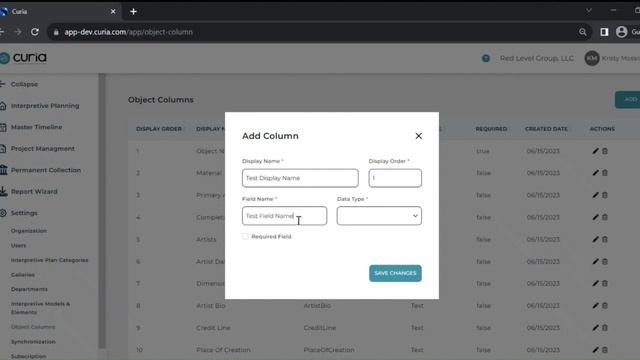Open the Data Type dropdown
This screenshot has width=640, height=360.
click(x=379, y=216)
